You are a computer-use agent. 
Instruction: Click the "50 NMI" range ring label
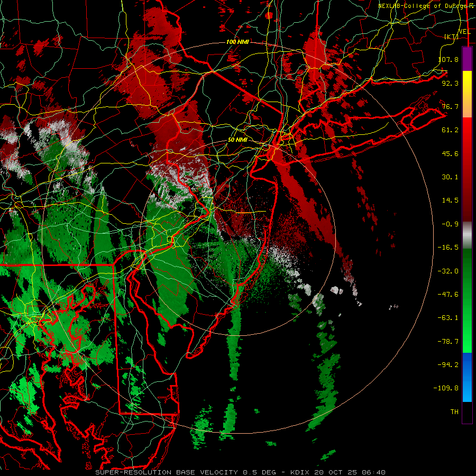tap(237, 140)
